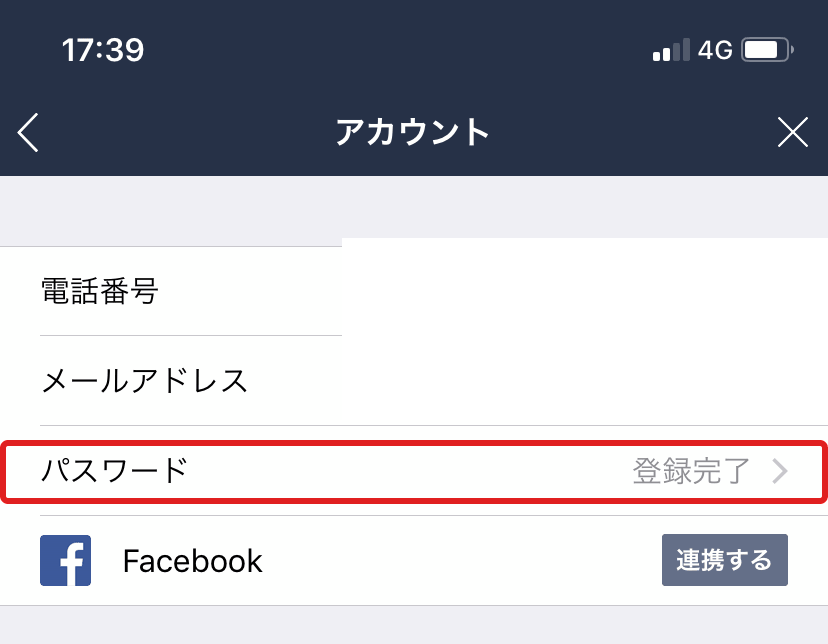828x644 pixels.
Task: Tap the blank email address value area
Action: (539, 381)
